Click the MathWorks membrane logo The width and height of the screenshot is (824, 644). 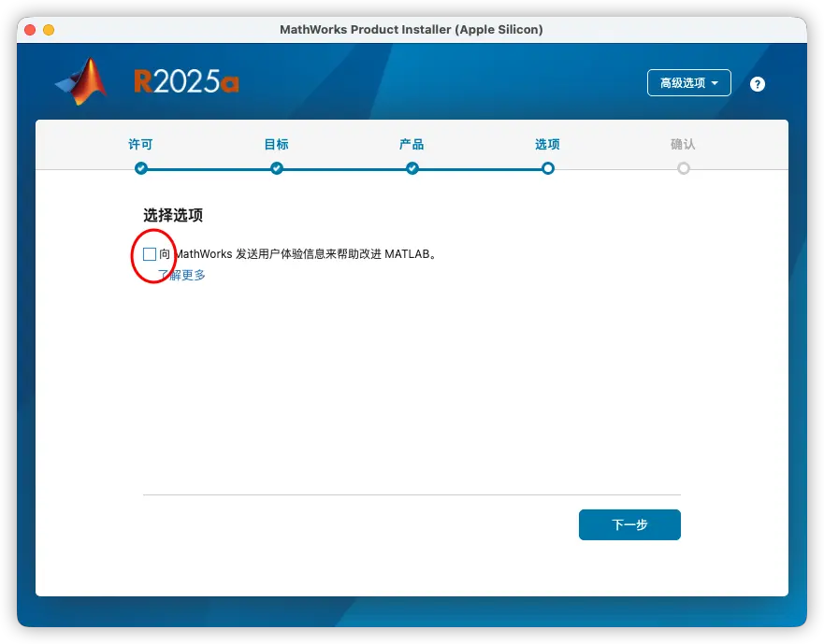point(80,82)
